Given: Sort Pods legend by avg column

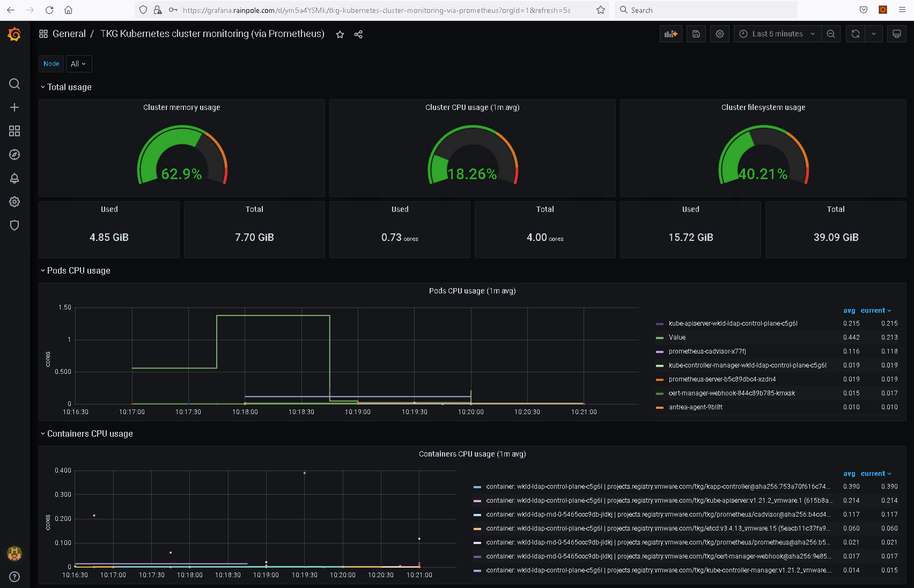Looking at the screenshot, I should point(849,311).
